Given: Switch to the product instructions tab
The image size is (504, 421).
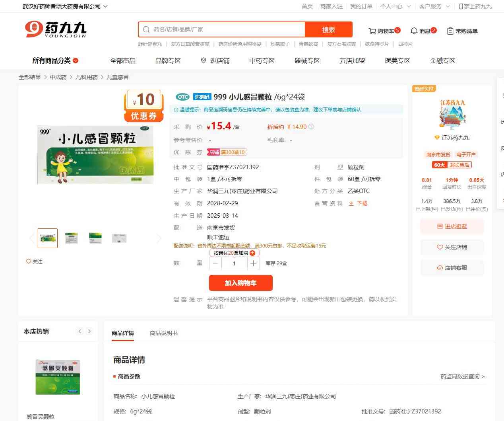Looking at the screenshot, I should (163, 333).
